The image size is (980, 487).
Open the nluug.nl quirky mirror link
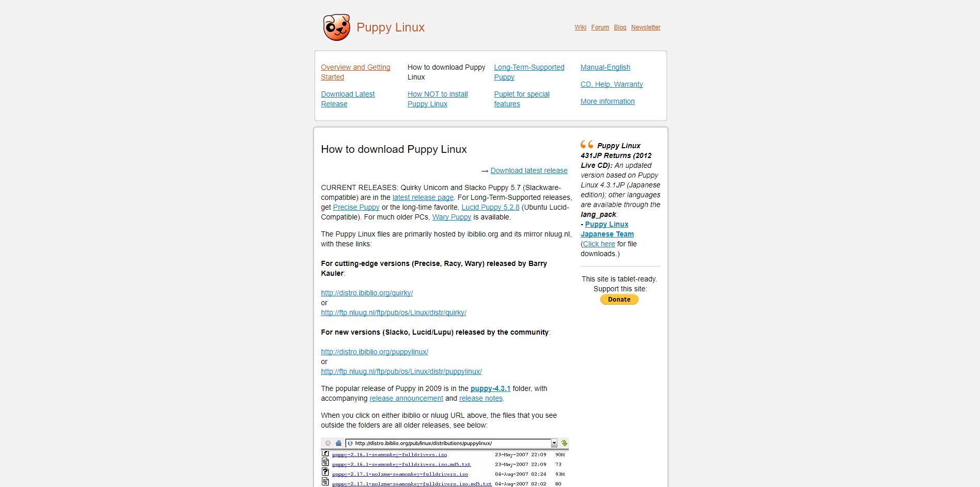point(394,312)
